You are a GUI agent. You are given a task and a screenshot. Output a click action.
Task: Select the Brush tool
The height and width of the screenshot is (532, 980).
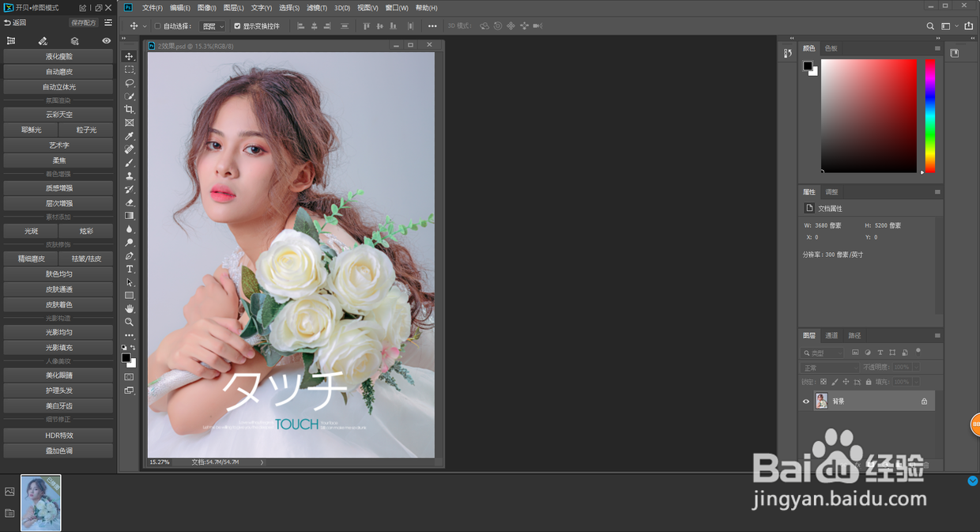pos(130,163)
